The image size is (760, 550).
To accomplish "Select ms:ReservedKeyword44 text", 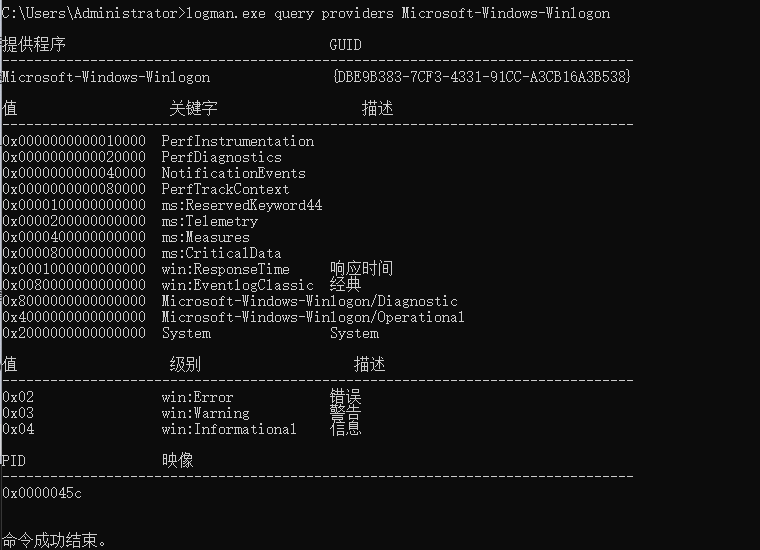I will pyautogui.click(x=242, y=205).
